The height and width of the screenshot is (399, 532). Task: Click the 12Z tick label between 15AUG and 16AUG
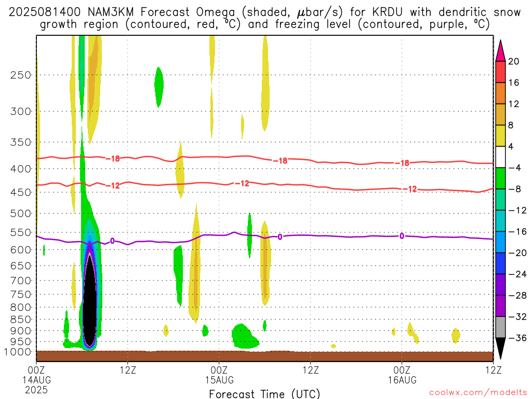311,370
